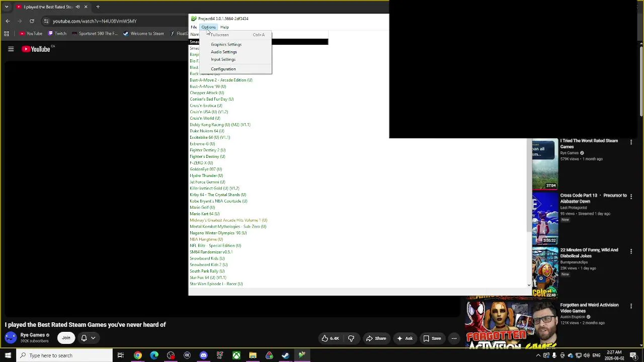
Task: Dislike the video
Action: tap(351, 338)
